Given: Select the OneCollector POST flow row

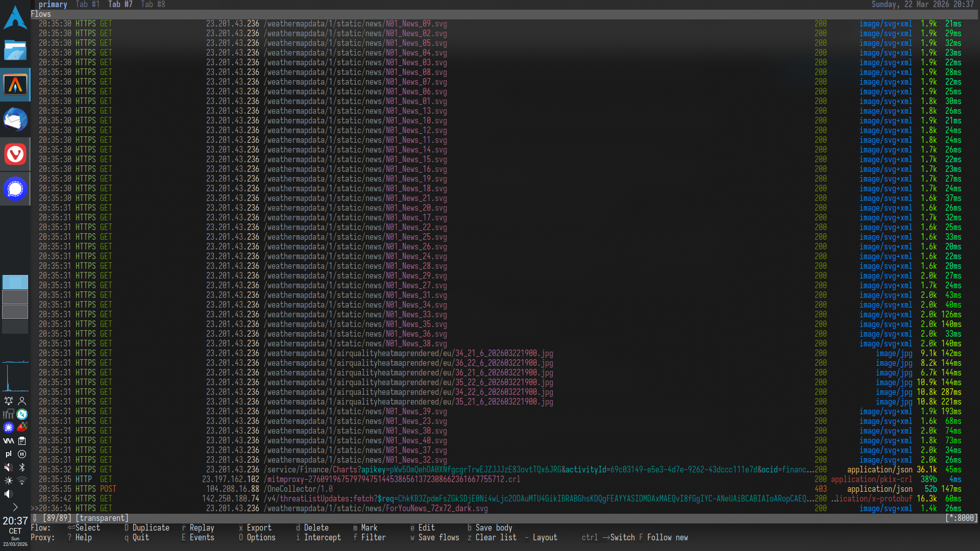Looking at the screenshot, I should (x=306, y=489).
